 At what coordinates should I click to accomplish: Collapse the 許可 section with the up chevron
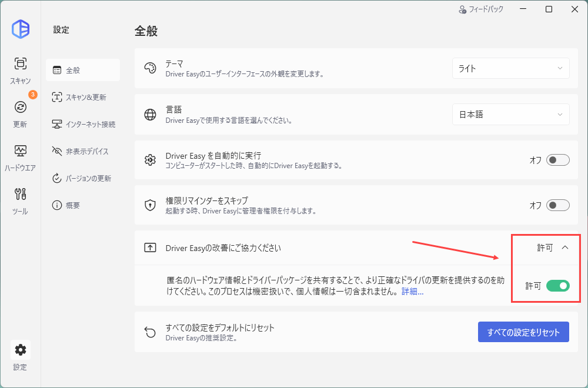[565, 247]
